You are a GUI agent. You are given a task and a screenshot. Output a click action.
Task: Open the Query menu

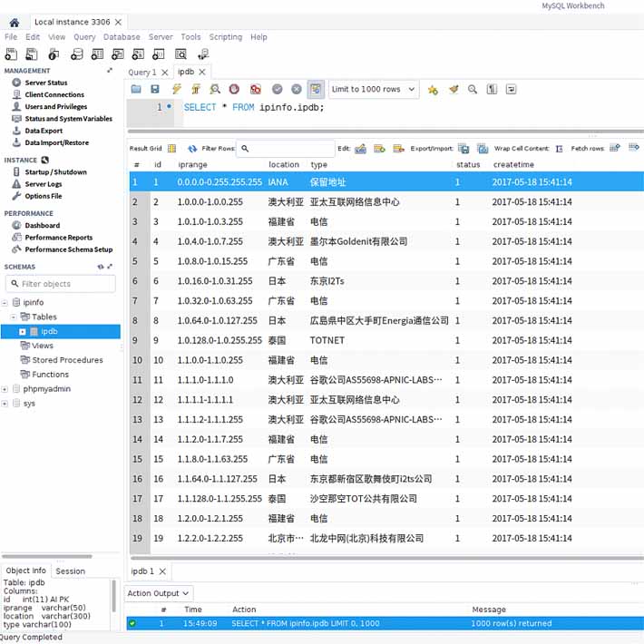tap(84, 37)
